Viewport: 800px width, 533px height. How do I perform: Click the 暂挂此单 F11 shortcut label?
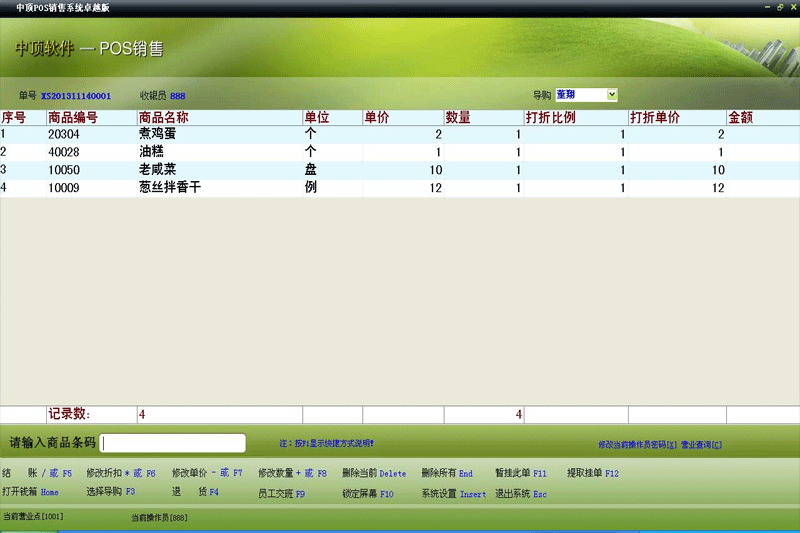(x=520, y=473)
